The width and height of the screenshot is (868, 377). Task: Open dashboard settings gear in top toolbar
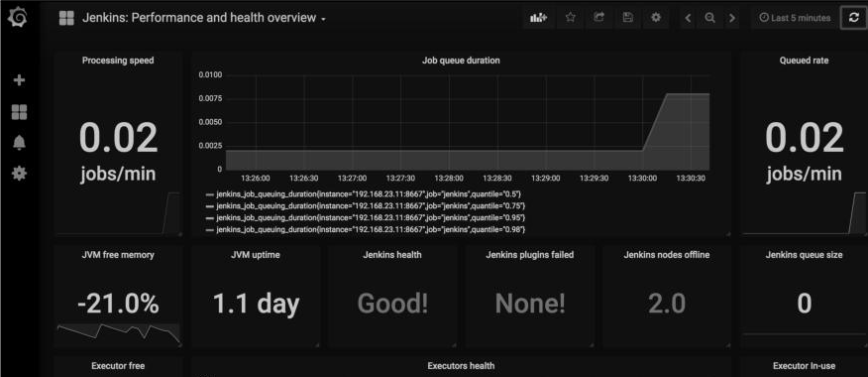point(656,18)
